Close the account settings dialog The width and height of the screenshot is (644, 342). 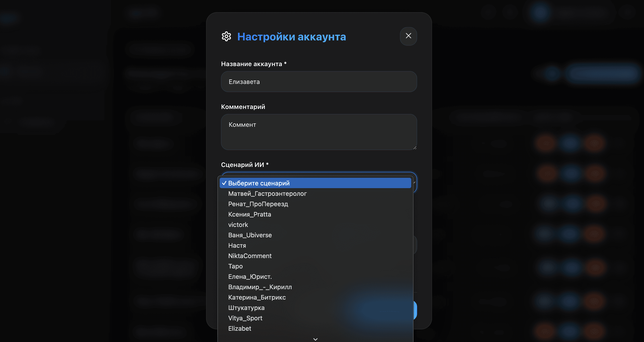(x=408, y=36)
